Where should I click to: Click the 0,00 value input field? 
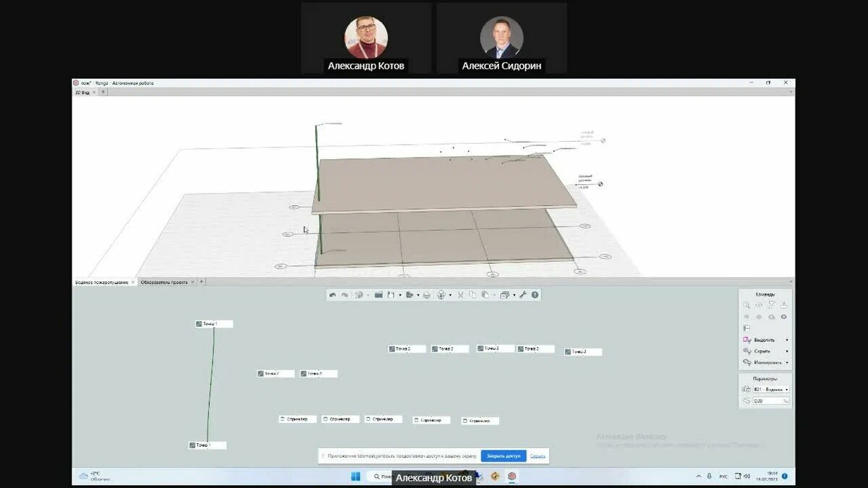pos(771,400)
